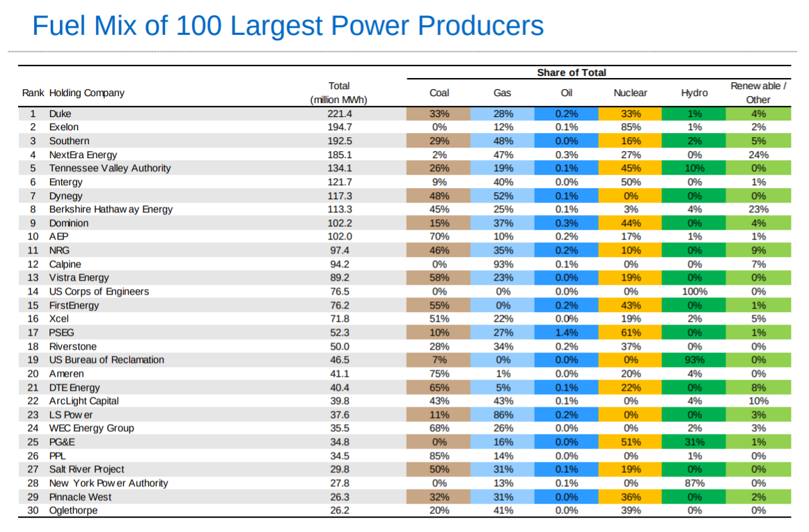Click the US Corps of Engineers name
Image resolution: width=809 pixels, height=532 pixels.
(99, 292)
